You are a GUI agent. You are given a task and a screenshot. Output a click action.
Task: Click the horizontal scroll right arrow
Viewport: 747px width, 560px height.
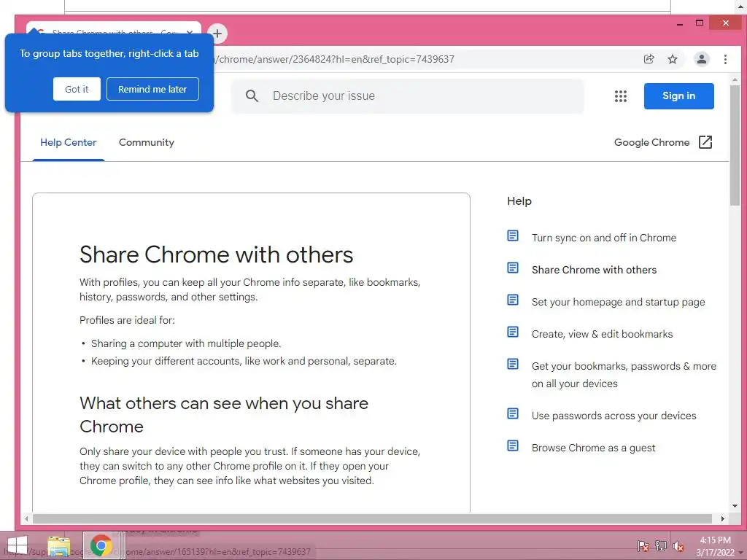(x=723, y=518)
